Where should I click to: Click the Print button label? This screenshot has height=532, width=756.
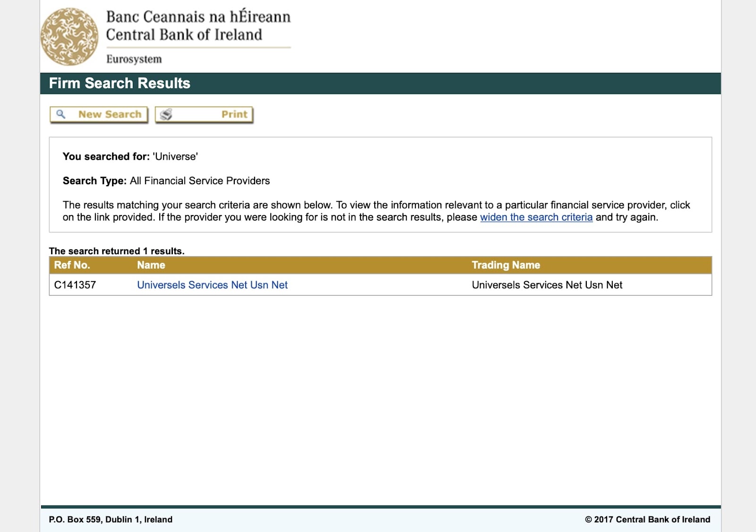[234, 114]
